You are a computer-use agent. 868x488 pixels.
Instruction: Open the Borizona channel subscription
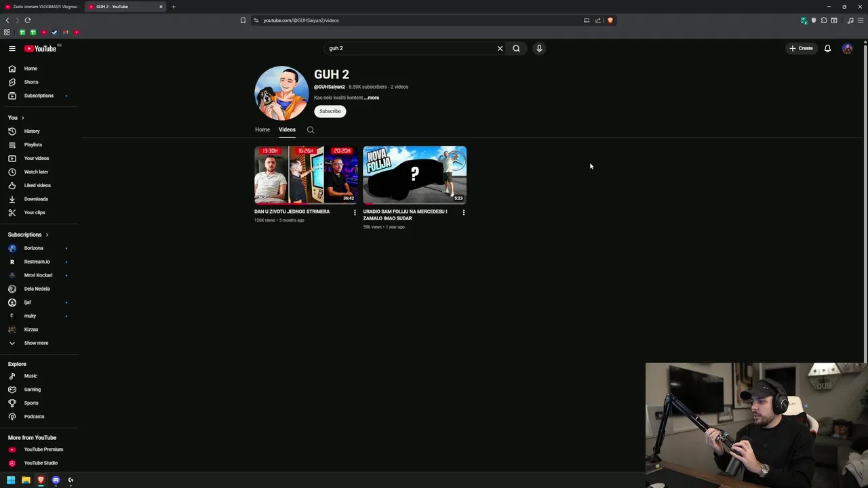click(39, 248)
